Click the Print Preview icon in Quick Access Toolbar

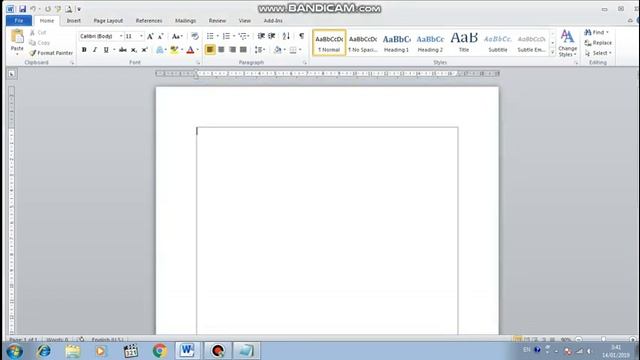point(69,9)
